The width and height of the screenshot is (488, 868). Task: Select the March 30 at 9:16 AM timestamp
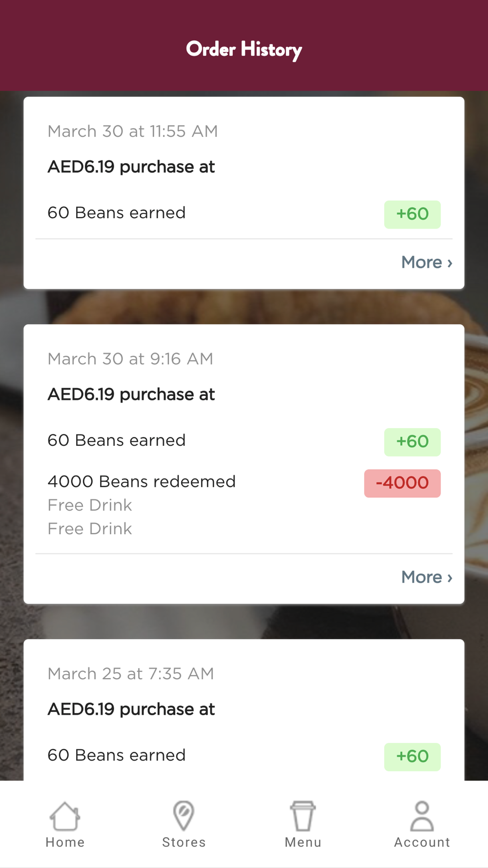click(x=130, y=359)
